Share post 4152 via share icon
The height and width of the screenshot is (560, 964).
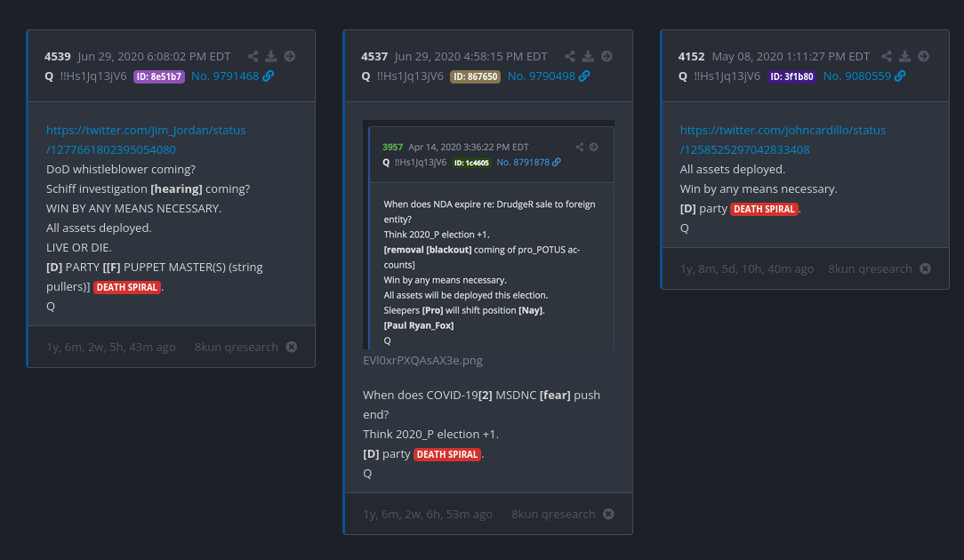[887, 57]
